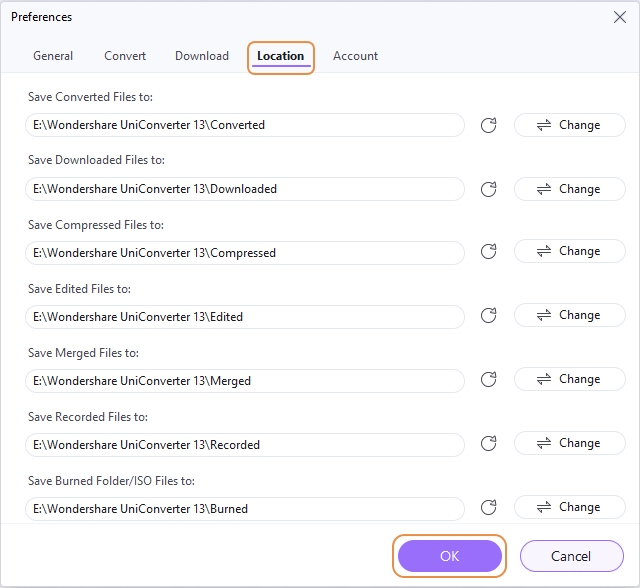Viewport: 640px width, 588px height.
Task: Change the Merged files save folder
Action: point(569,379)
